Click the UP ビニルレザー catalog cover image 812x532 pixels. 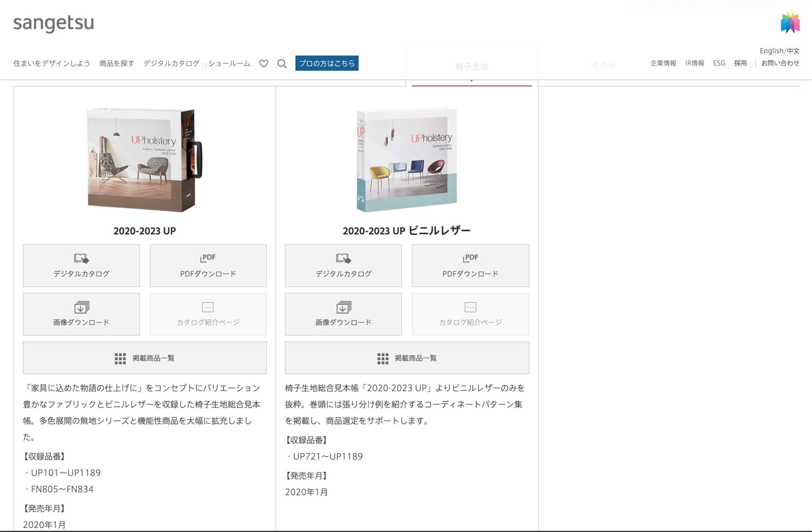(x=407, y=160)
